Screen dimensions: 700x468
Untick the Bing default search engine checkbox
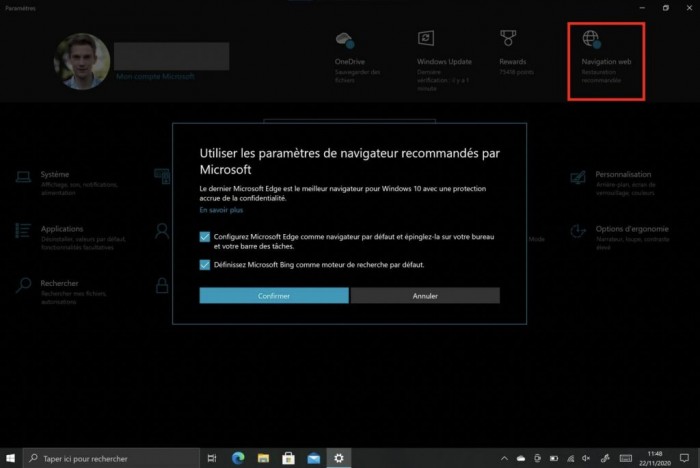point(204,265)
